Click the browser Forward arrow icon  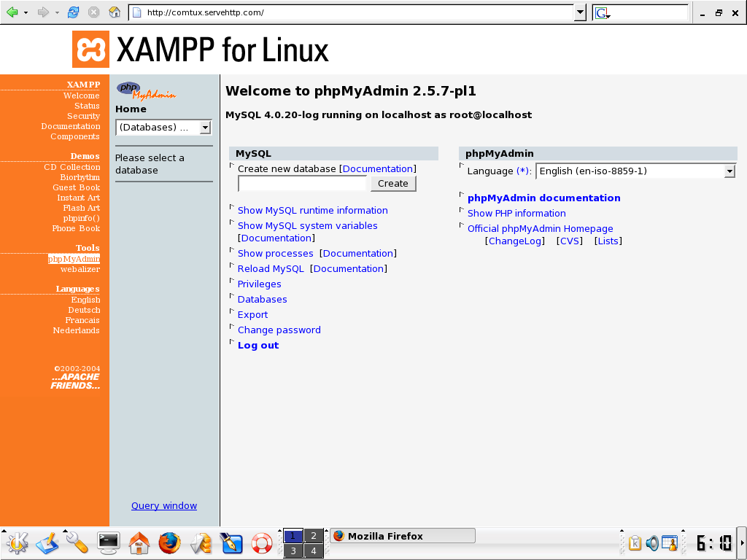click(x=43, y=12)
